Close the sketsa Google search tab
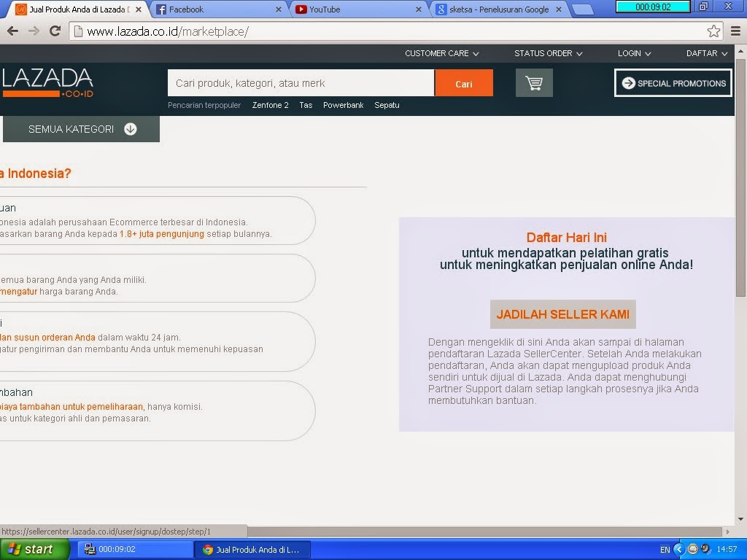The height and width of the screenshot is (560, 747). pos(559,9)
